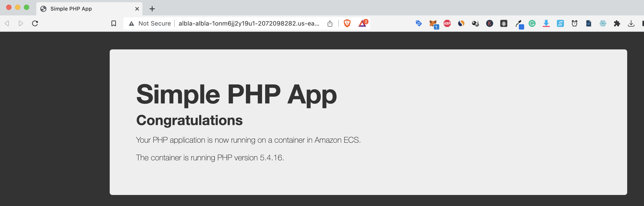Reload the current page
Viewport: 644px width, 206px height.
pos(35,23)
